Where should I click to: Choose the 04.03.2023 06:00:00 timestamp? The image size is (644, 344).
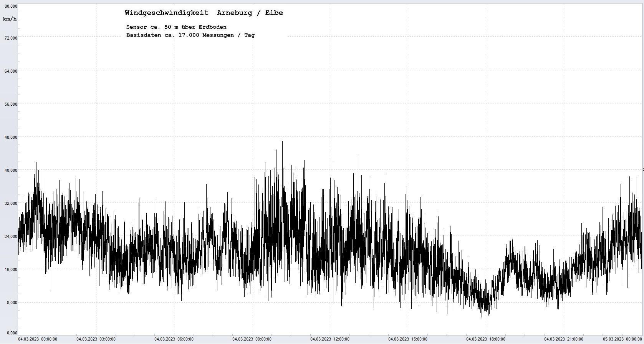pyautogui.click(x=174, y=339)
